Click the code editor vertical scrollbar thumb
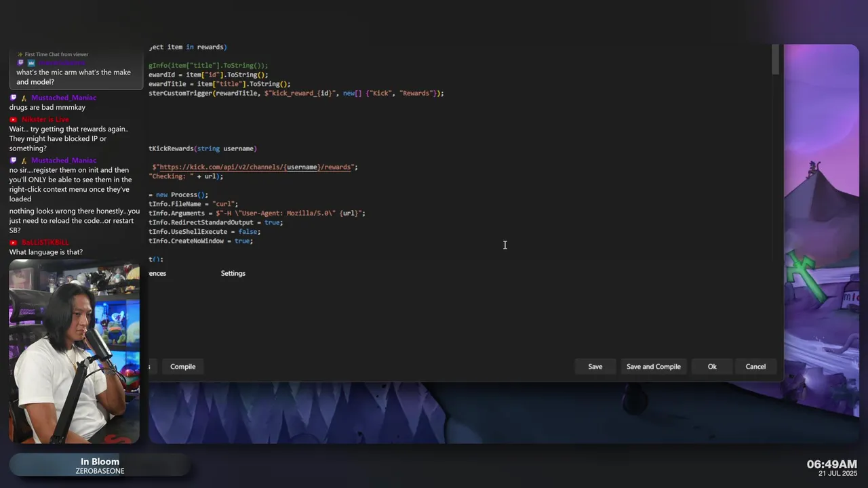Viewport: 868px width, 488px height. (x=775, y=61)
